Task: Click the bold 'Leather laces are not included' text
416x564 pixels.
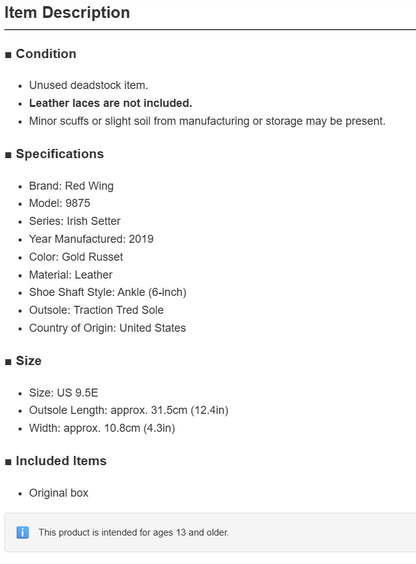Action: (110, 103)
